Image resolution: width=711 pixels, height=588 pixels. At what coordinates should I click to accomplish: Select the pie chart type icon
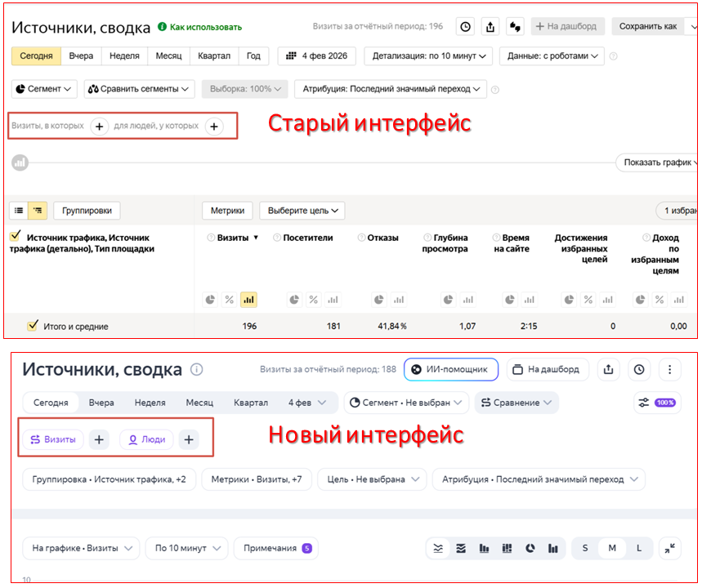[x=529, y=548]
